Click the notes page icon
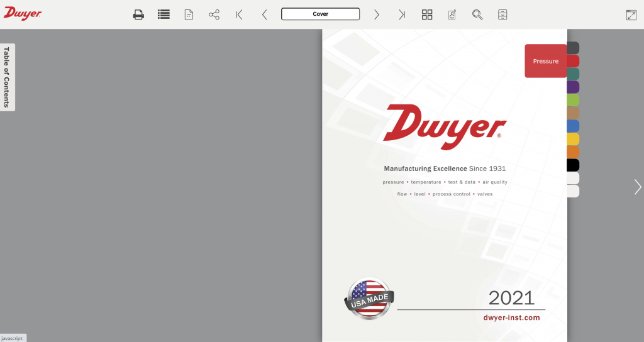Screen dimensions: 644x342 (x=189, y=15)
